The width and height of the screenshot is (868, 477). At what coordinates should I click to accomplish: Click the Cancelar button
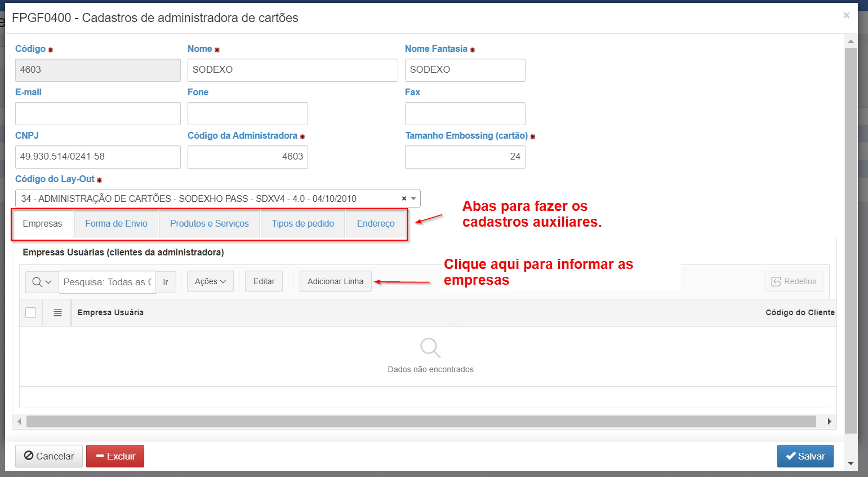coord(49,456)
